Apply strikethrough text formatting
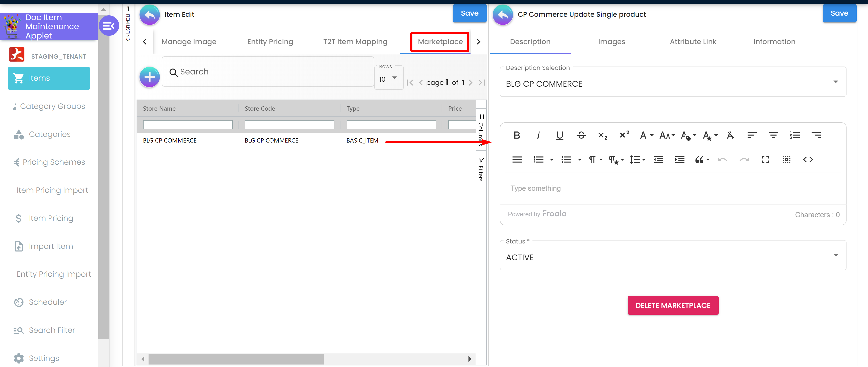868x367 pixels. click(581, 135)
